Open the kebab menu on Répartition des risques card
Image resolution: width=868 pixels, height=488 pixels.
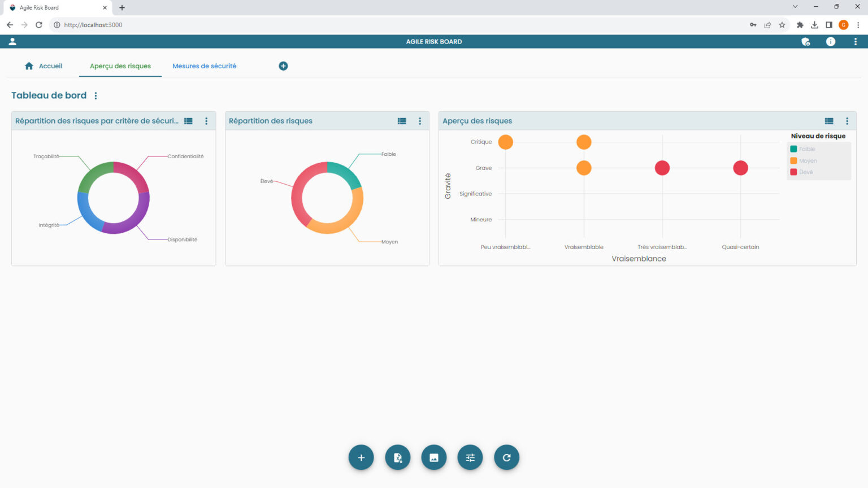420,121
